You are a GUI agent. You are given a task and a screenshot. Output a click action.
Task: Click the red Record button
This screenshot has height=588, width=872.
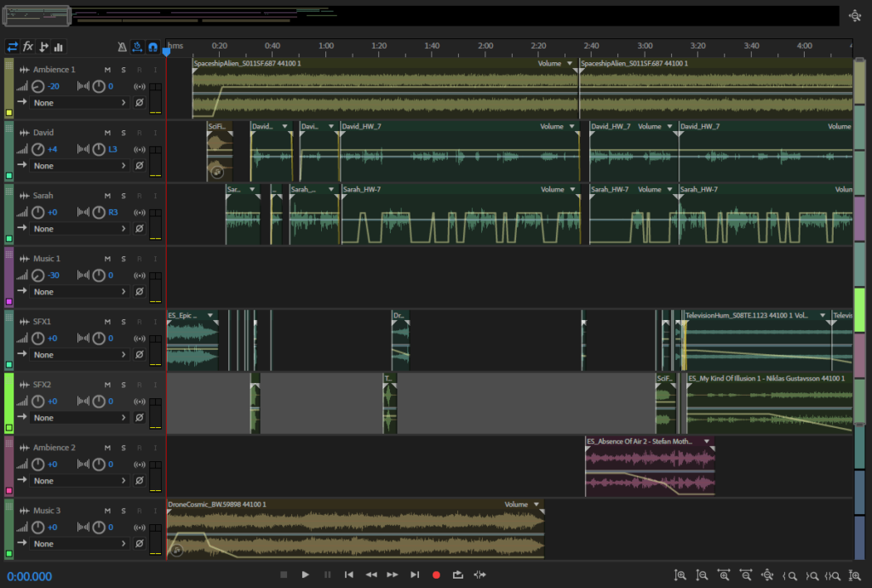pos(436,574)
